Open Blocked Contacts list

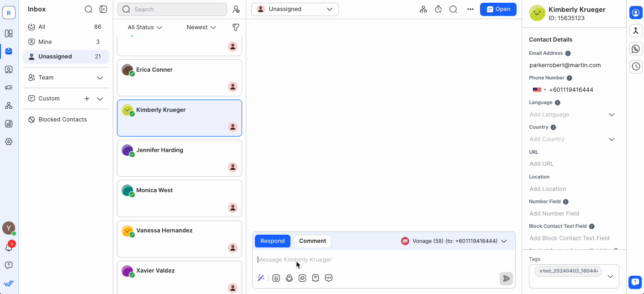tap(63, 120)
